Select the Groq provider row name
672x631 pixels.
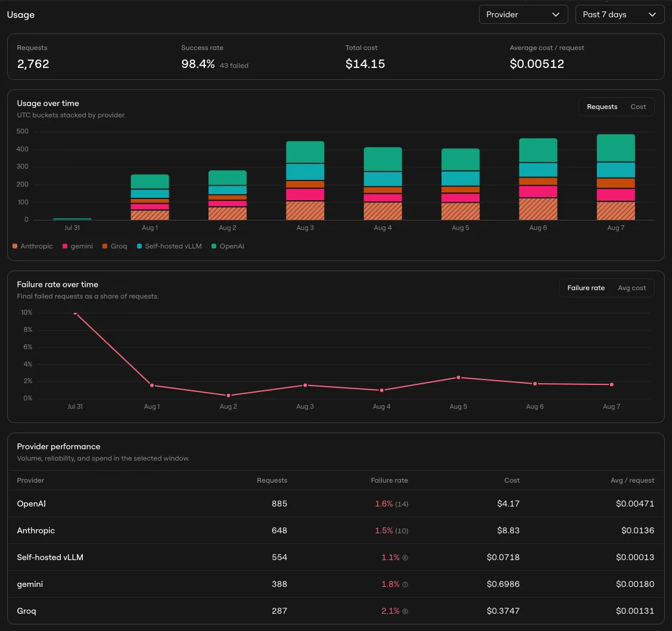pos(26,611)
